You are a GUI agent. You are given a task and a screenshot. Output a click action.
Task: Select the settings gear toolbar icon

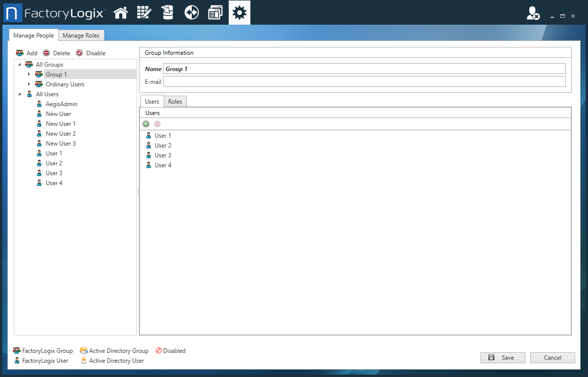[x=239, y=12]
